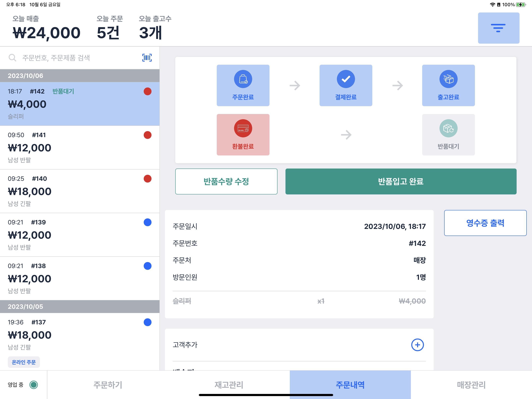Click the 반품수량 수정 button
The width and height of the screenshot is (532, 399).
click(226, 181)
